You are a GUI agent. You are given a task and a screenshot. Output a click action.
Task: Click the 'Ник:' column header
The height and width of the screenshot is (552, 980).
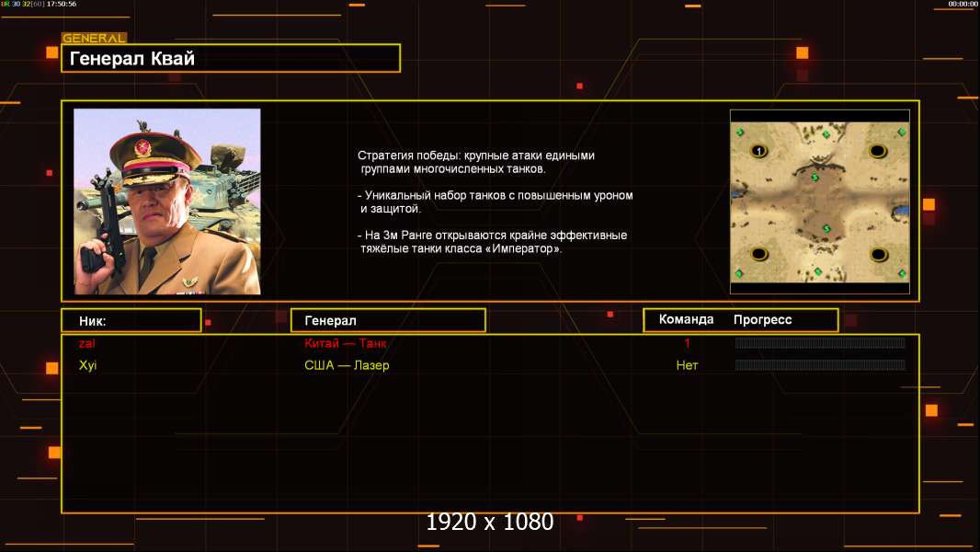[131, 321]
